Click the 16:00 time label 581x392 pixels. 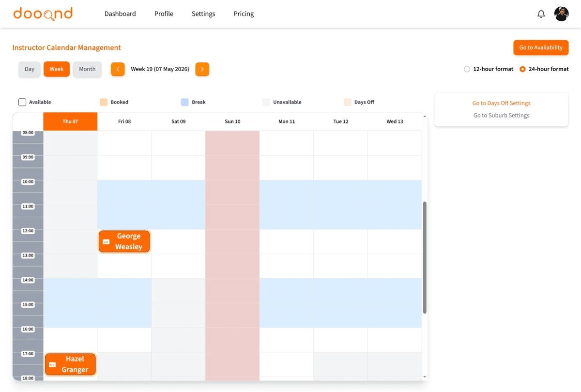[x=28, y=329]
